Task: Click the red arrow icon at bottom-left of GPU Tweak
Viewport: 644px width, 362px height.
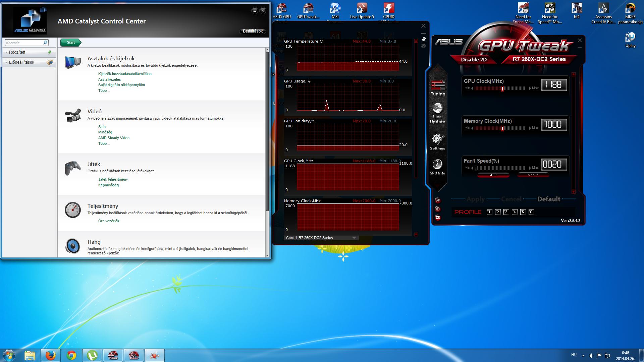Action: pyautogui.click(x=437, y=200)
